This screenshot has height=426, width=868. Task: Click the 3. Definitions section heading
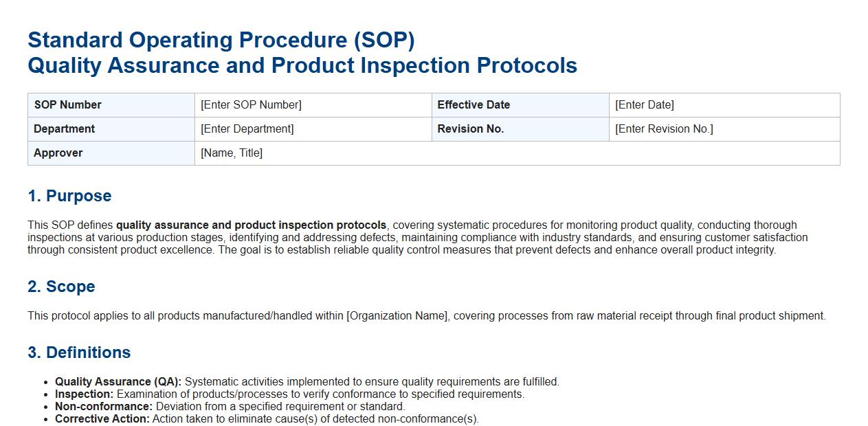click(79, 352)
